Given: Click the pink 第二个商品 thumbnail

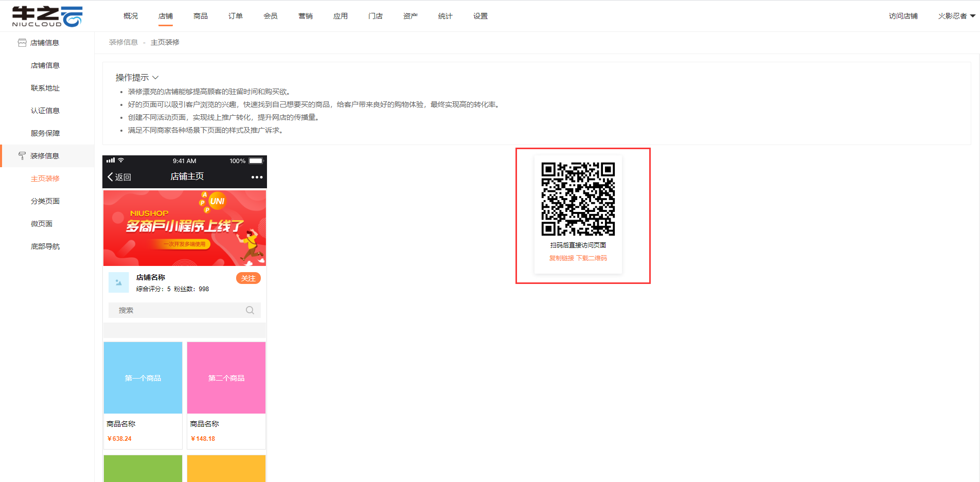Looking at the screenshot, I should 226,378.
